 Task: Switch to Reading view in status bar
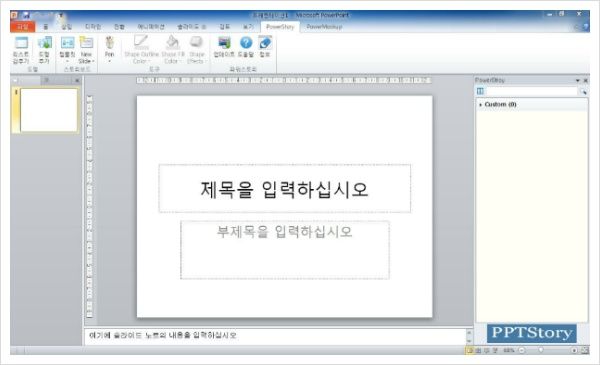(x=486, y=350)
